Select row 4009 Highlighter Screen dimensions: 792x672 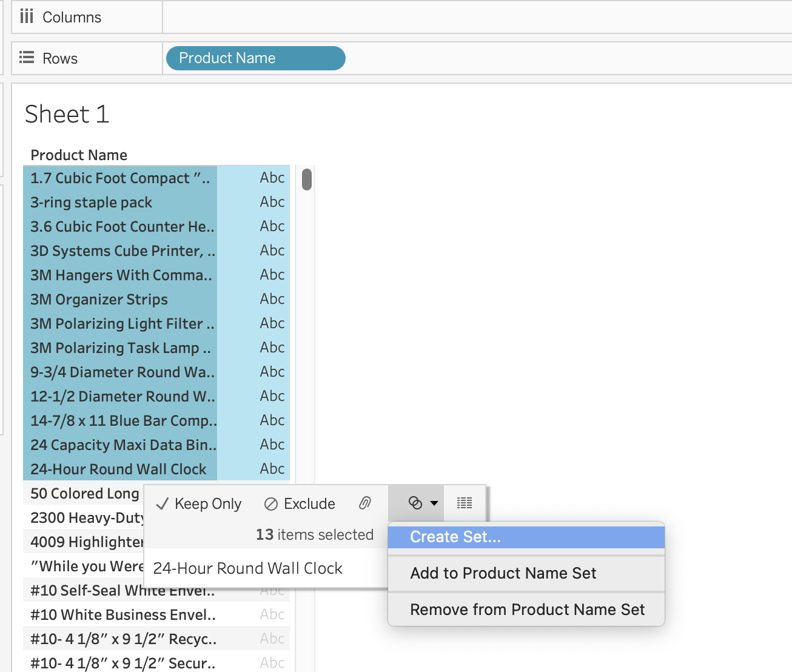pyautogui.click(x=84, y=542)
